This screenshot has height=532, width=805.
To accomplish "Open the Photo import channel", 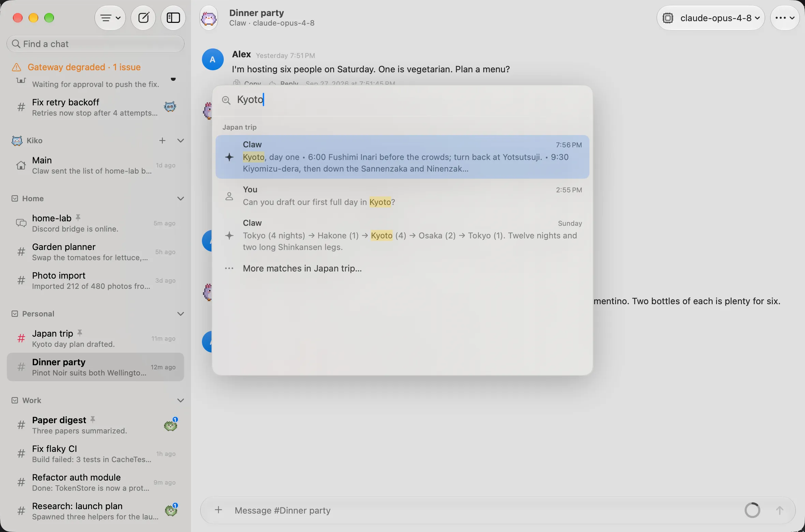I will 96,281.
